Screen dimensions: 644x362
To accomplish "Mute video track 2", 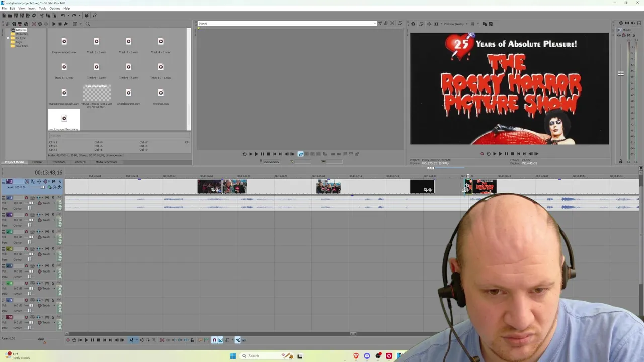I will (54, 182).
